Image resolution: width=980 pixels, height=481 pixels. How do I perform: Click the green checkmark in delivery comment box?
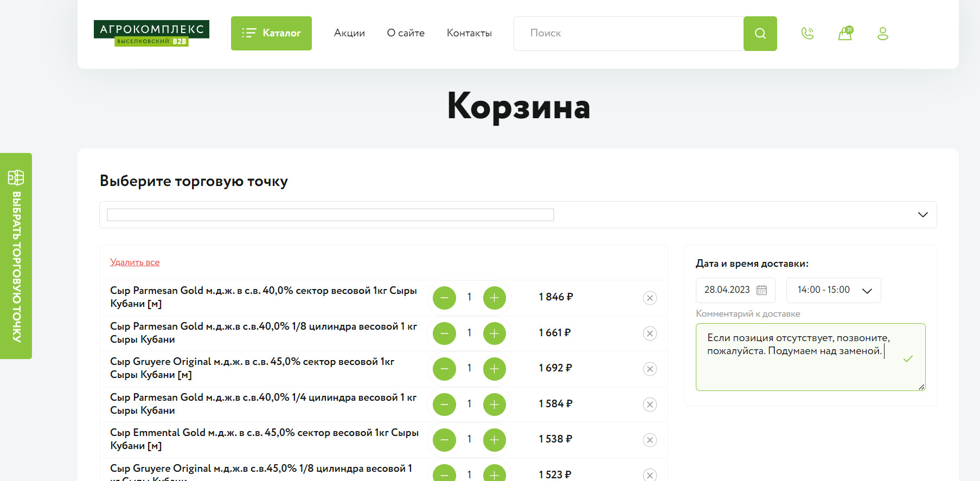pyautogui.click(x=908, y=358)
